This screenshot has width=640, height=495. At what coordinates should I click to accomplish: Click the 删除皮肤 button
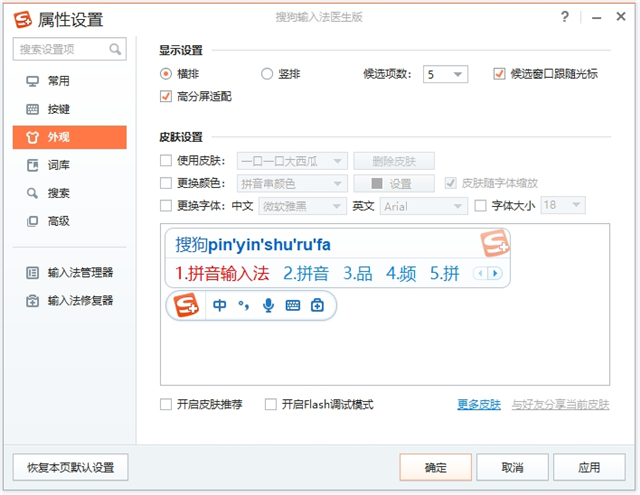tap(394, 161)
